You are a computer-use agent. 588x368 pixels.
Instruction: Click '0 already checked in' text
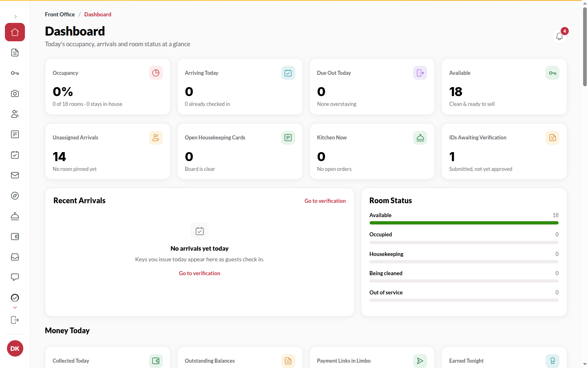[x=207, y=104]
